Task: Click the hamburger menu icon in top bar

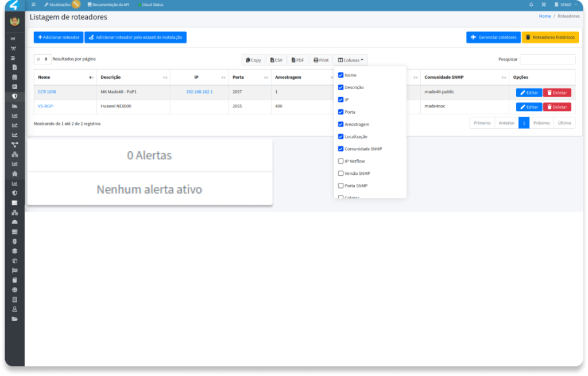Action: (x=33, y=5)
